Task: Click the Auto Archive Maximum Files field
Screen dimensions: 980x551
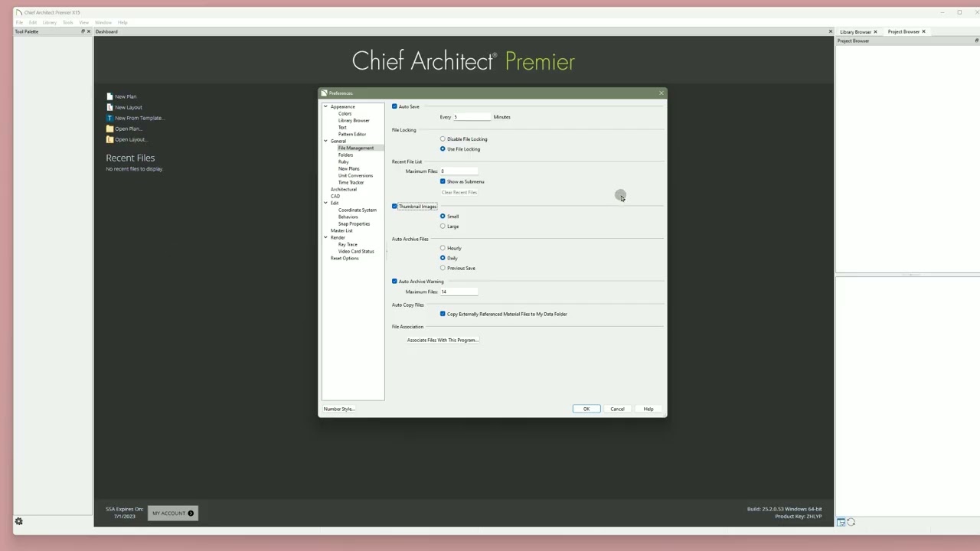Action: click(x=459, y=292)
